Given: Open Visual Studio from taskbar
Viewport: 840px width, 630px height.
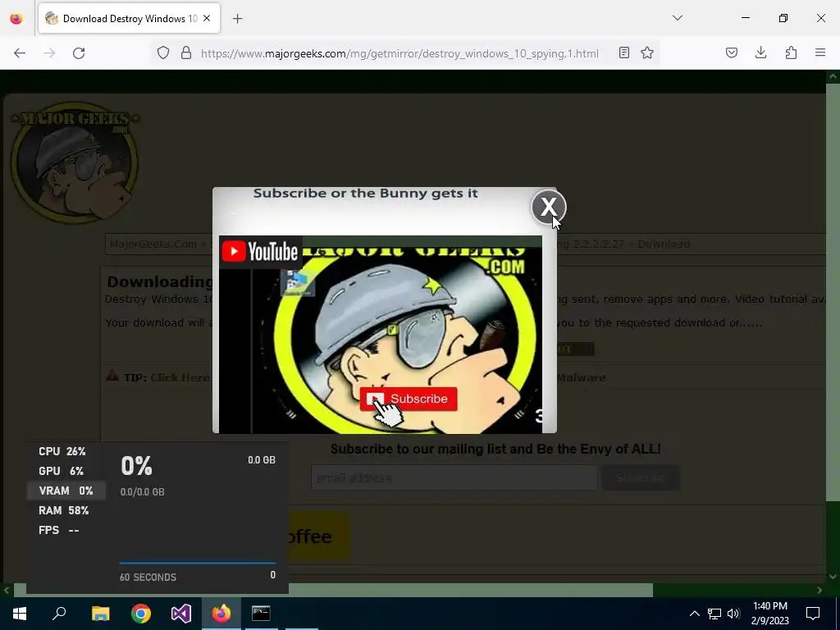Looking at the screenshot, I should pos(181,614).
